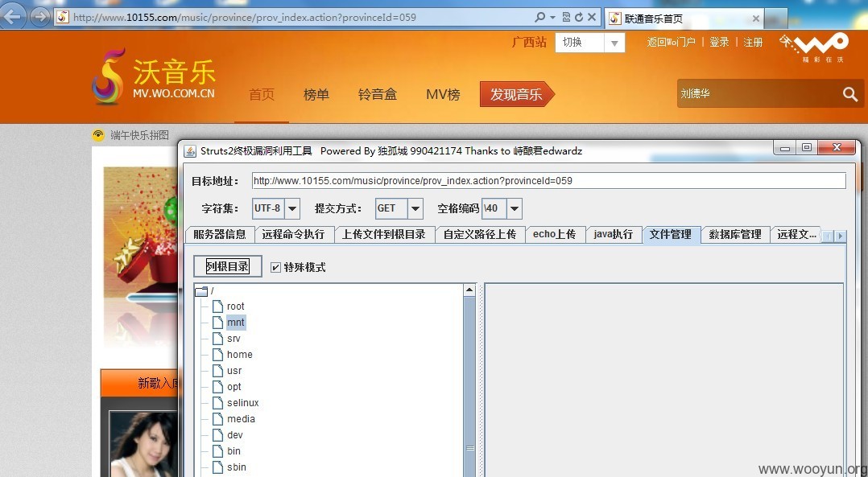Switch to the java执行 tab
Image resolution: width=868 pixels, height=477 pixels.
pyautogui.click(x=614, y=234)
